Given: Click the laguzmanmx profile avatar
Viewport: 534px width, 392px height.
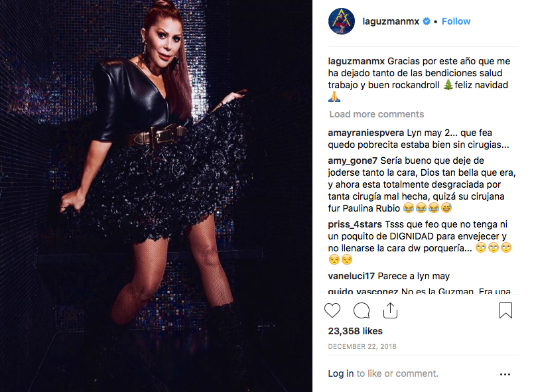Looking at the screenshot, I should (x=342, y=21).
